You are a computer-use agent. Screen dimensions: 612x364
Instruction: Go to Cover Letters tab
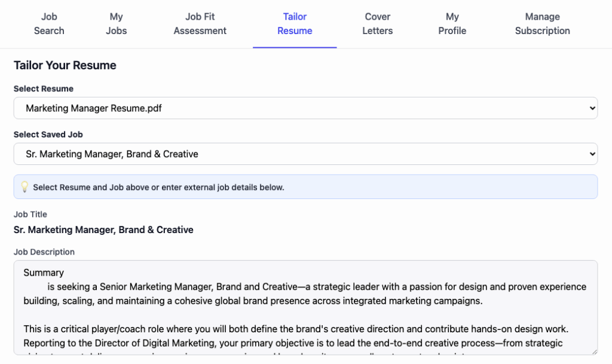pyautogui.click(x=378, y=24)
